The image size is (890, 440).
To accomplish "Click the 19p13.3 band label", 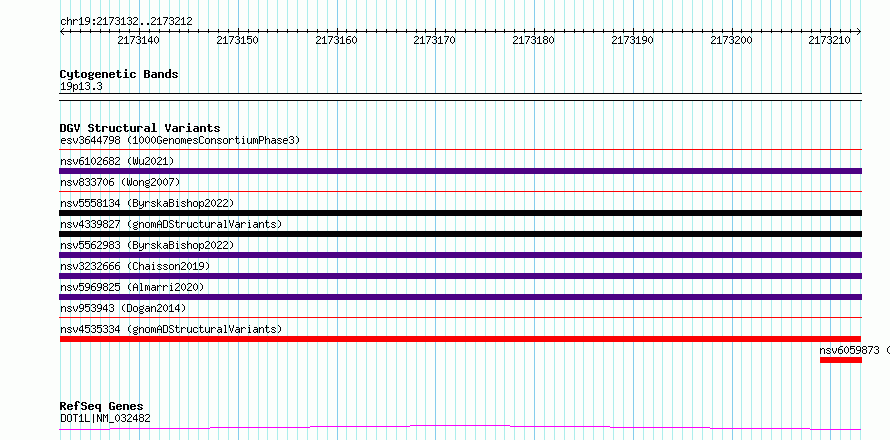I will point(81,87).
